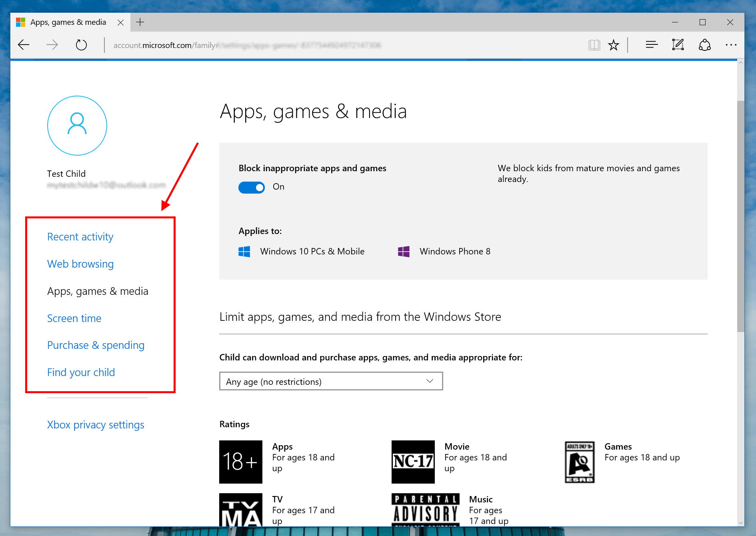Viewport: 756px width, 536px height.
Task: Close the Apps, games & media tab
Action: (120, 22)
